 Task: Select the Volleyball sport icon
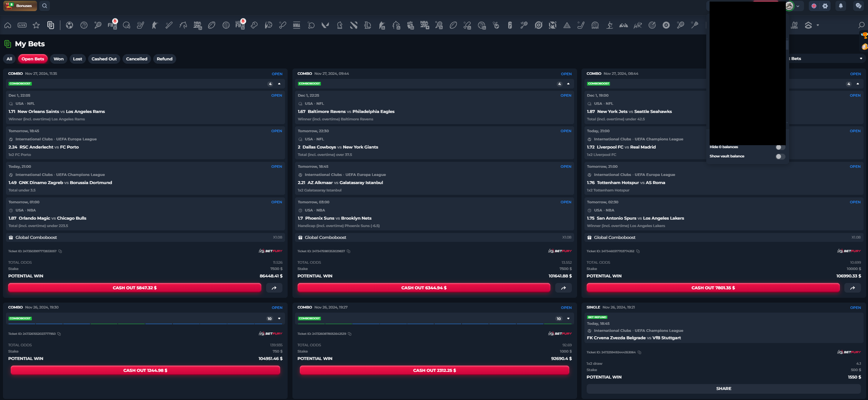point(226,25)
